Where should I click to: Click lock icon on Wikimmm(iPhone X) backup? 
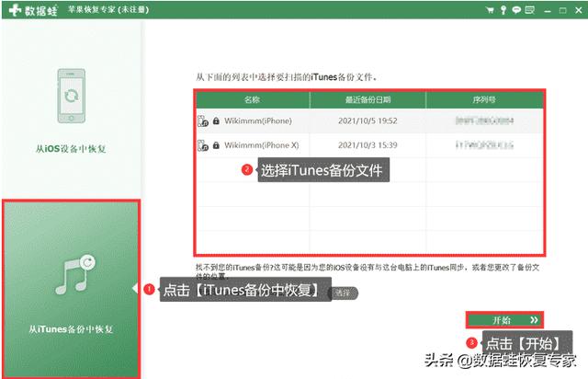click(215, 145)
